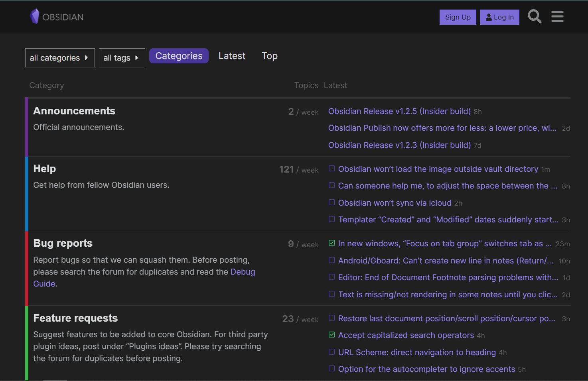Open the Announcements category
Screen dimensions: 588x381
(x=74, y=111)
